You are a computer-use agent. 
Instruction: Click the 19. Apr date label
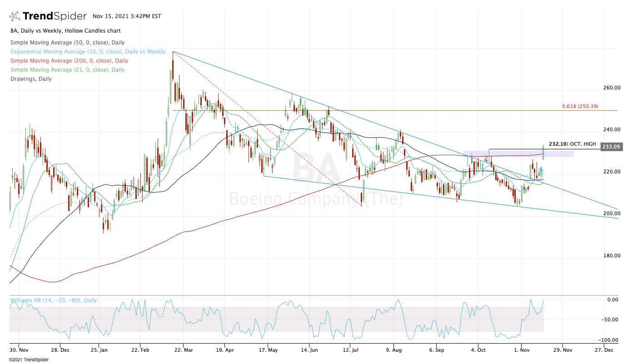coord(224,350)
